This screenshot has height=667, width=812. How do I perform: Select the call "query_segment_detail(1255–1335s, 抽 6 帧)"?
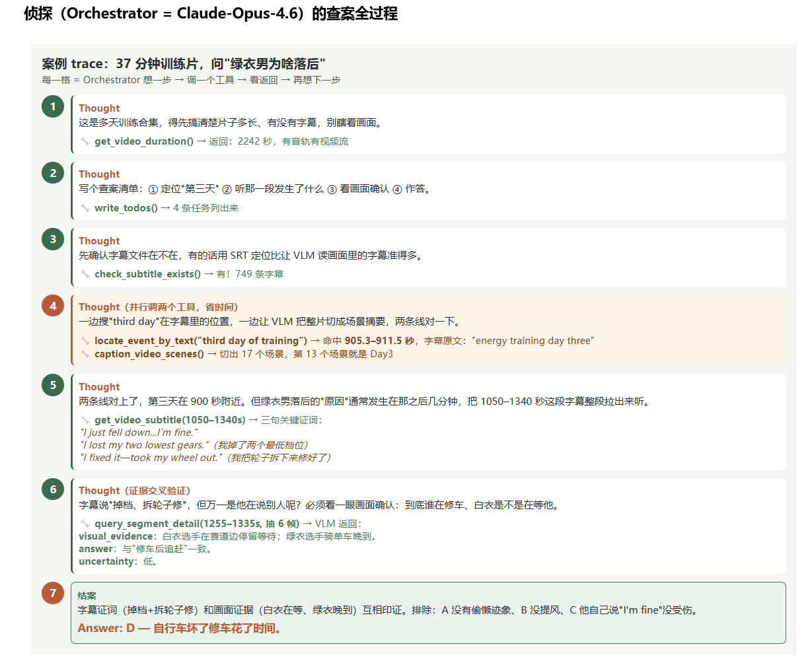[x=197, y=524]
